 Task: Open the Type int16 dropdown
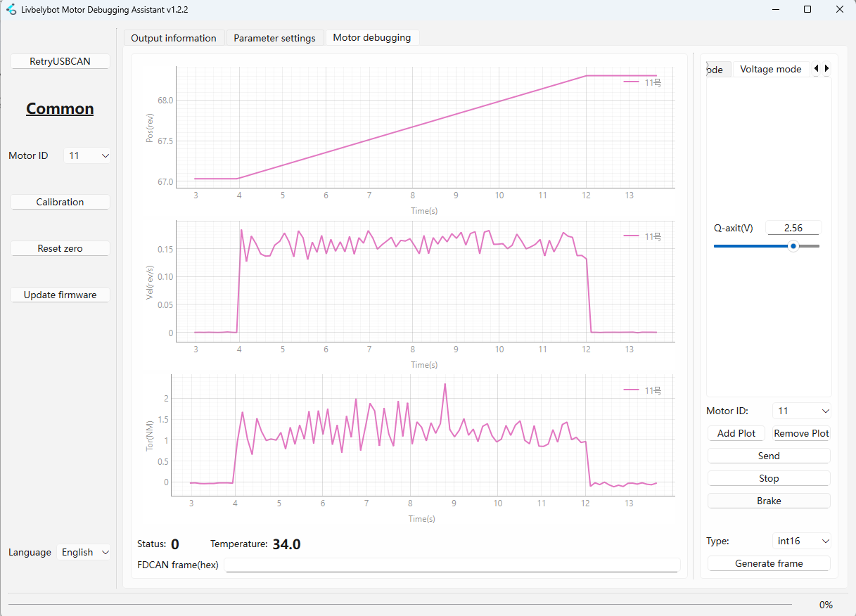801,541
